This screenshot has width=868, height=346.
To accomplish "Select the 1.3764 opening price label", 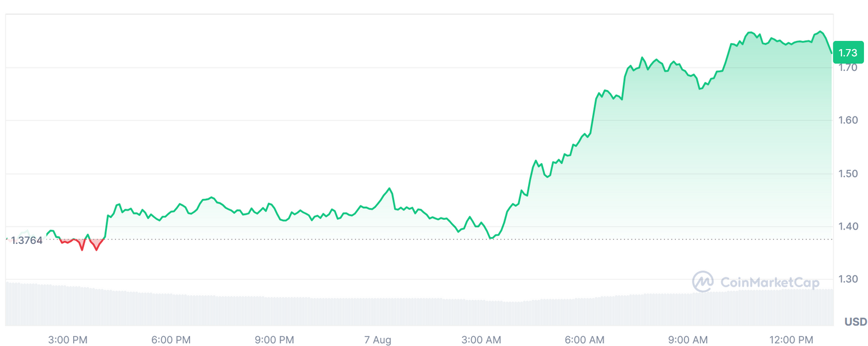I will pos(27,240).
